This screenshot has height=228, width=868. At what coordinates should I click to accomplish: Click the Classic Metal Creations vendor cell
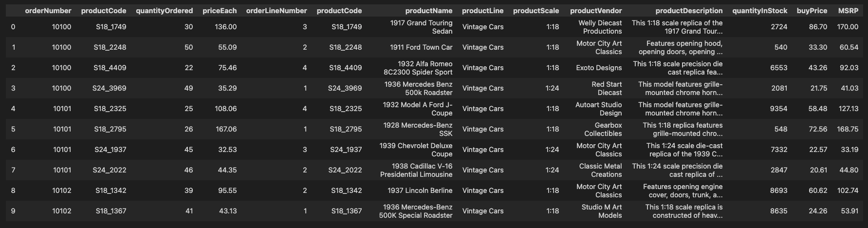click(601, 170)
